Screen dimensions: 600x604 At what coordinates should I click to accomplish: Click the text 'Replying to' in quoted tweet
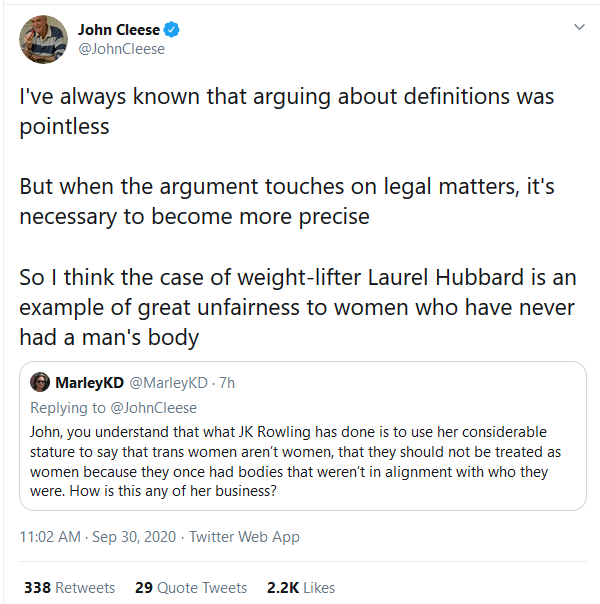tap(68, 408)
